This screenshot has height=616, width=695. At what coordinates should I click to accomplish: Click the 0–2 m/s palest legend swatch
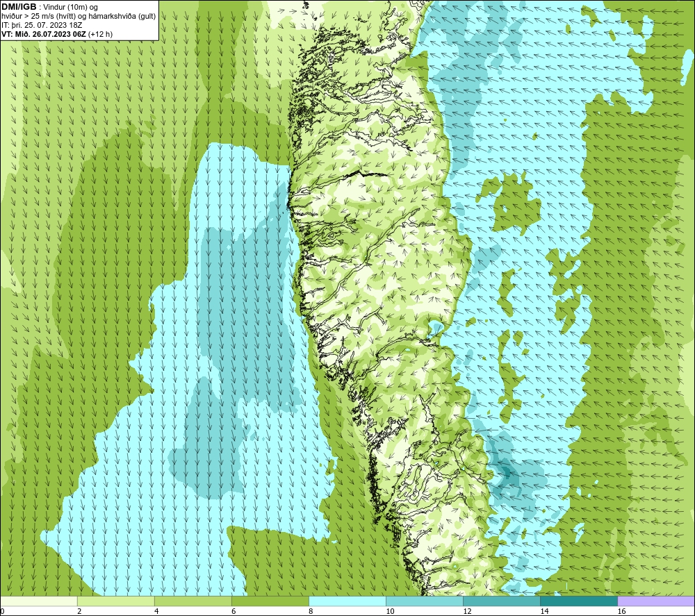[x=38, y=601]
